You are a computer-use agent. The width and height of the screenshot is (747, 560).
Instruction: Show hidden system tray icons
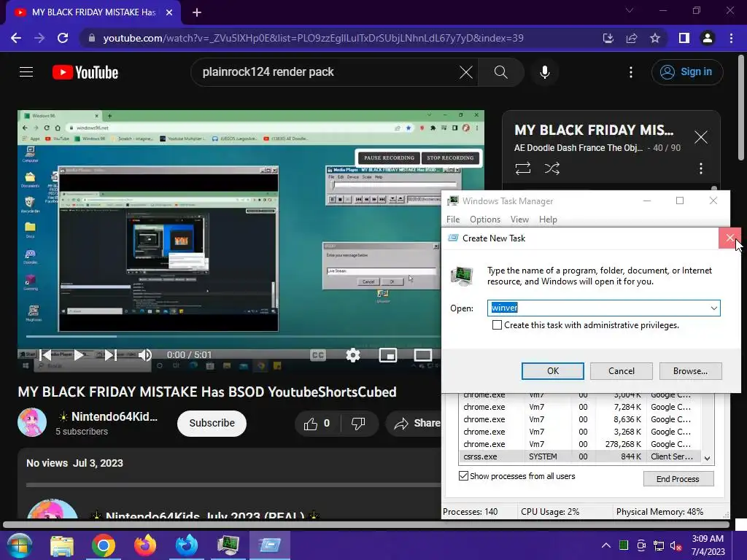[x=605, y=545]
